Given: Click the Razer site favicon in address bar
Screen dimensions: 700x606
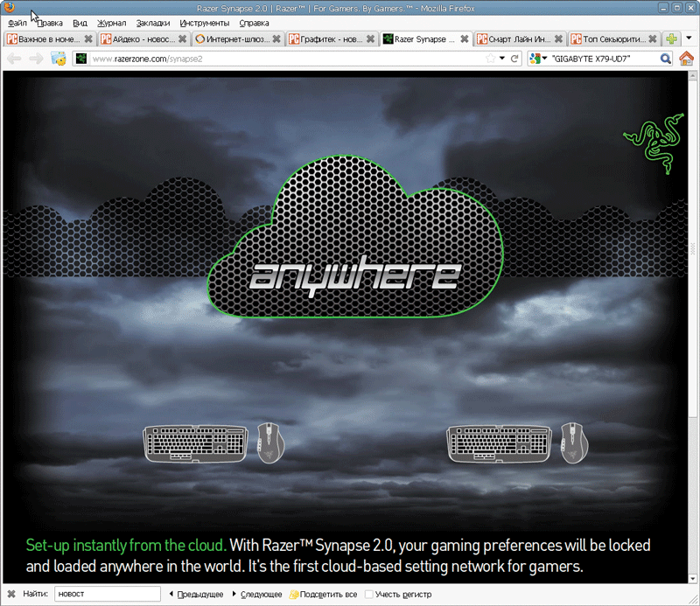Looking at the screenshot, I should pyautogui.click(x=81, y=59).
